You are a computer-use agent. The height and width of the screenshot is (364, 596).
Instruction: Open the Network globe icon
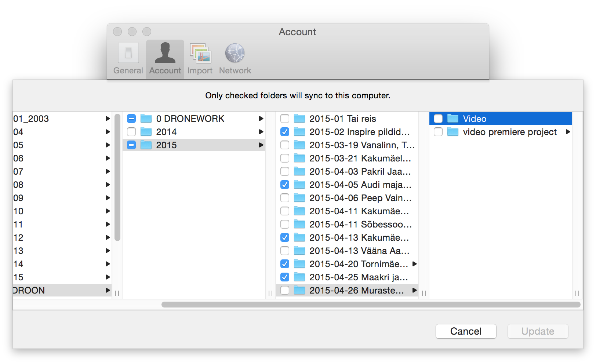235,54
